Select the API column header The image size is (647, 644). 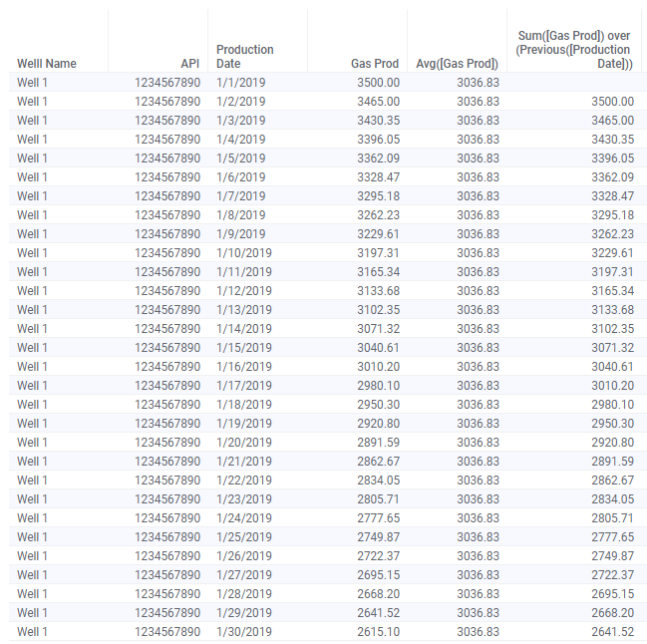click(189, 64)
